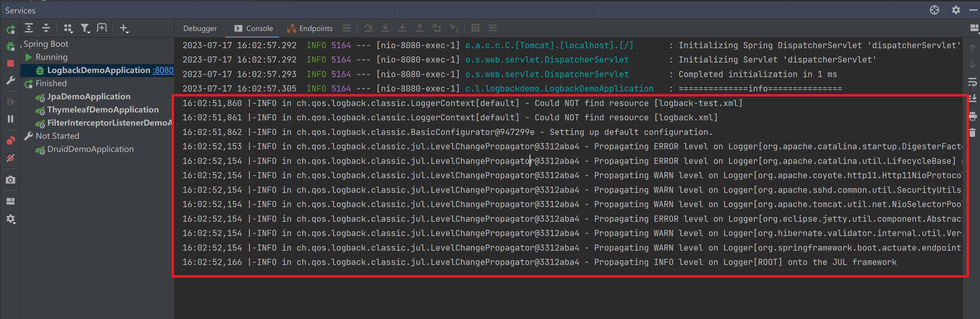Switch to the Console tab
The width and height of the screenshot is (980, 319).
(x=253, y=28)
